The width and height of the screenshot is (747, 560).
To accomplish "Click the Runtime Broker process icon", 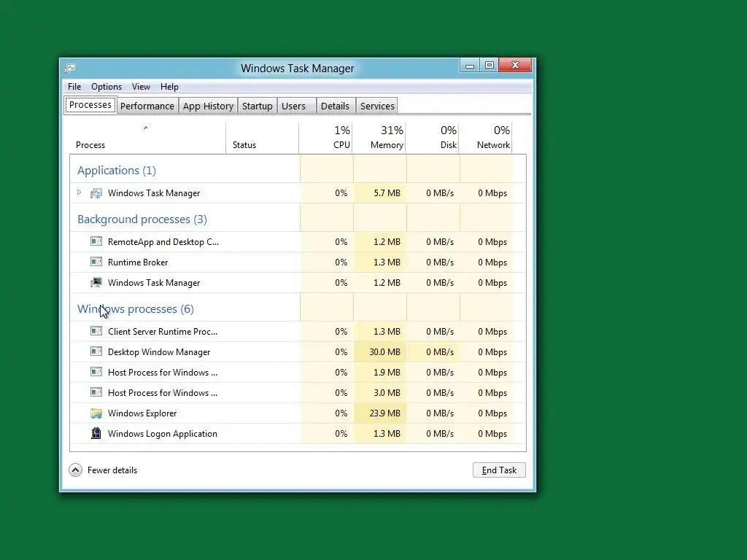I will point(96,262).
